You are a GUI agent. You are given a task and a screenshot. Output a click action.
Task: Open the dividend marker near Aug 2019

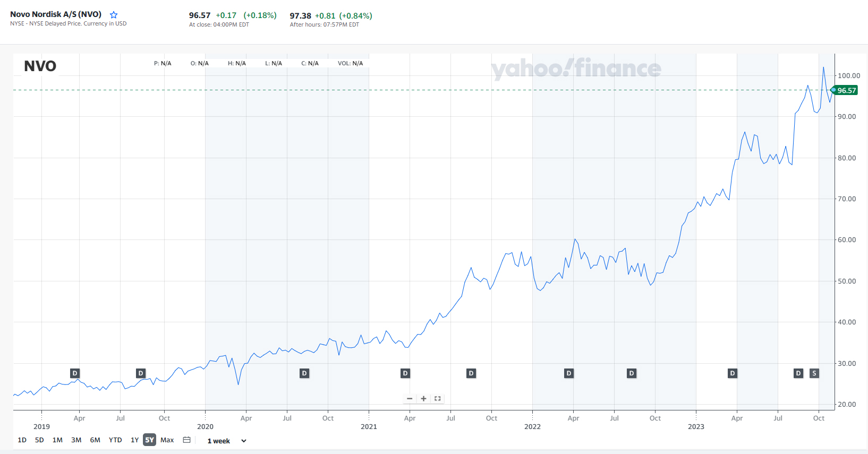pyautogui.click(x=141, y=373)
